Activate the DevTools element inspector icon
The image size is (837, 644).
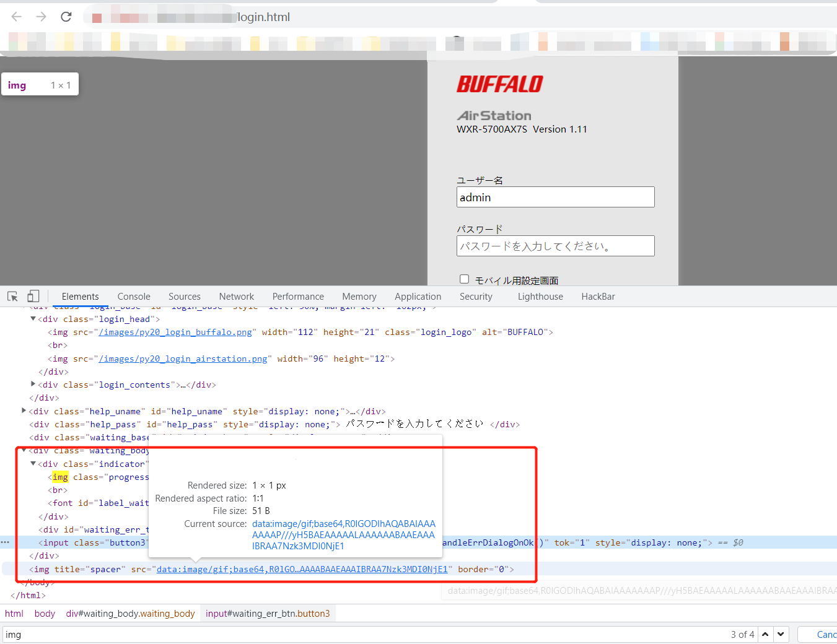(12, 297)
